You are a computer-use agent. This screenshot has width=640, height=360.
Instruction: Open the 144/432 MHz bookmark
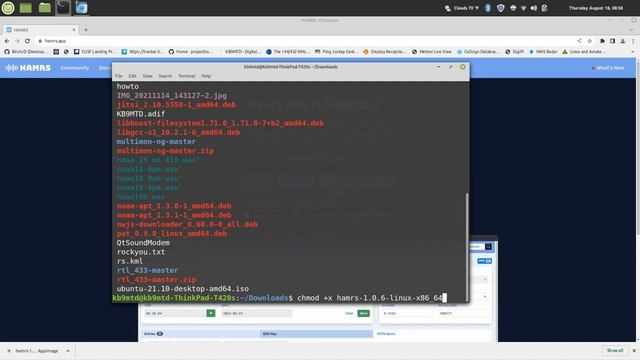pos(288,52)
